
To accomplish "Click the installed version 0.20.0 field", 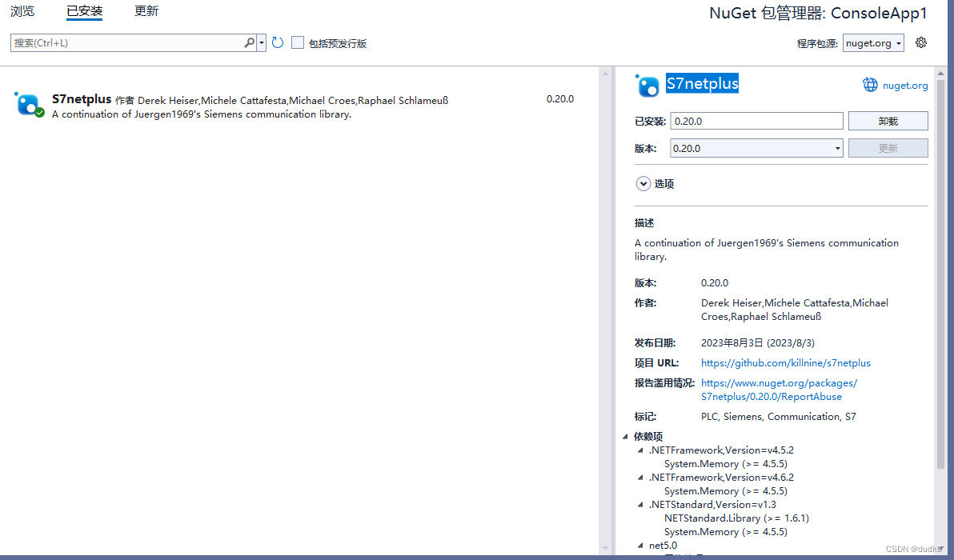I will point(756,121).
